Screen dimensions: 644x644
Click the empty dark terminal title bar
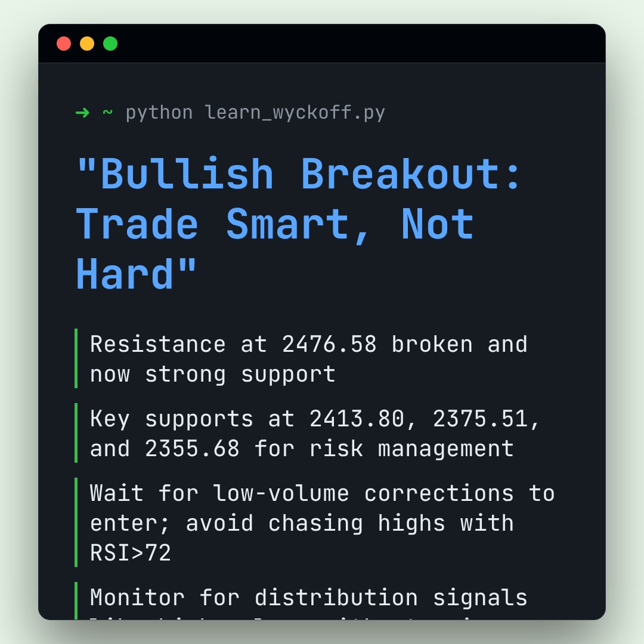pyautogui.click(x=358, y=44)
